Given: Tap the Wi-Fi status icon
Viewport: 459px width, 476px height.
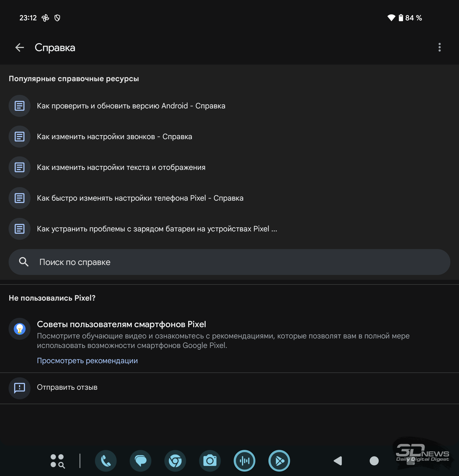Looking at the screenshot, I should click(x=391, y=18).
